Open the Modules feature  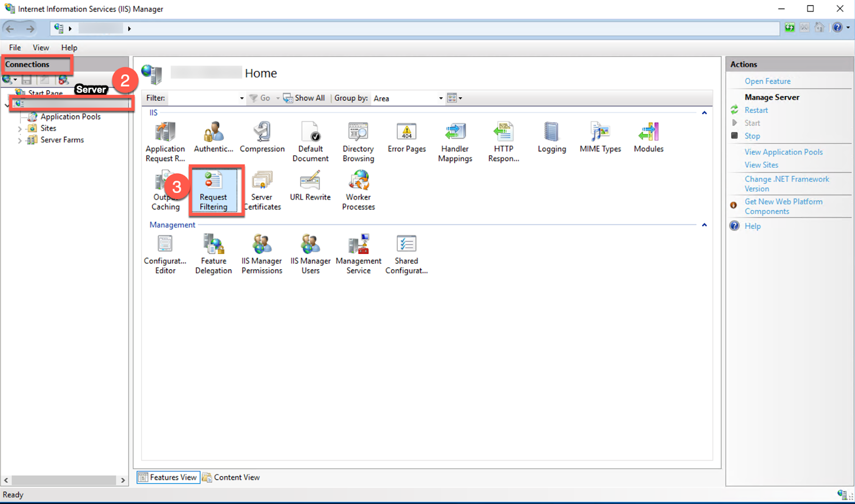[x=649, y=137]
